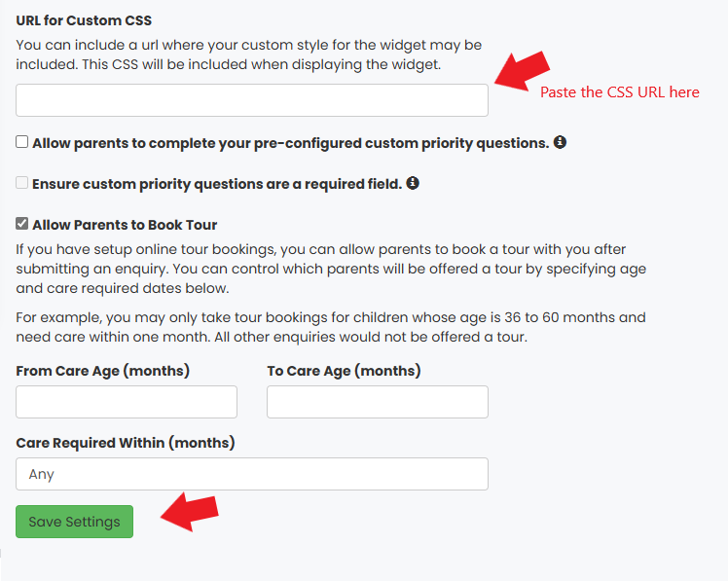The width and height of the screenshot is (728, 581).
Task: Click the Care Required Within (months) label
Action: point(126,443)
